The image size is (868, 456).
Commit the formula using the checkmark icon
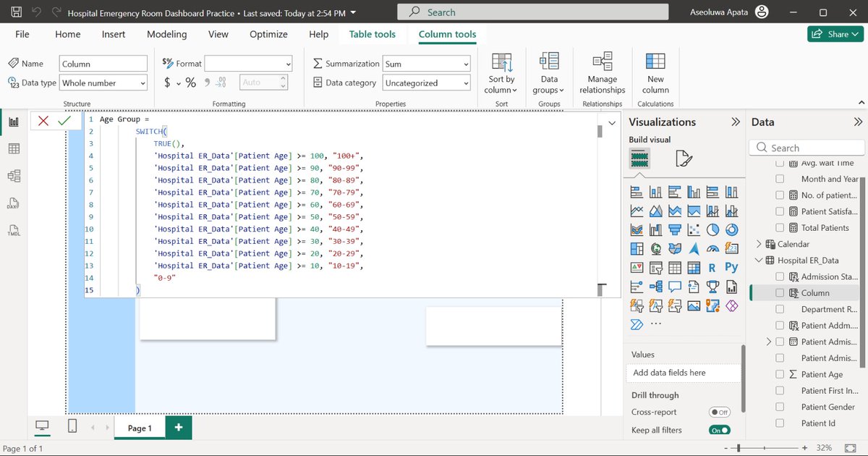click(64, 121)
